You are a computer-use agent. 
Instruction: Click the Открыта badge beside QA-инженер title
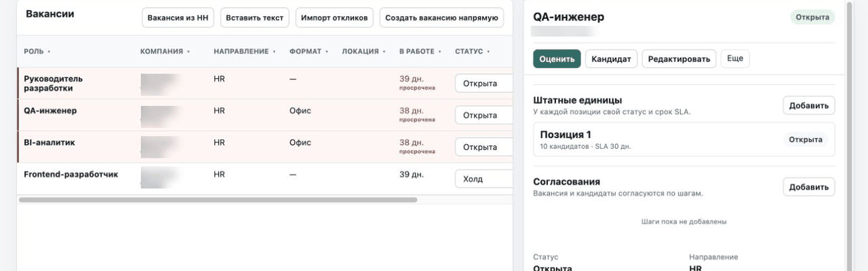tap(812, 18)
